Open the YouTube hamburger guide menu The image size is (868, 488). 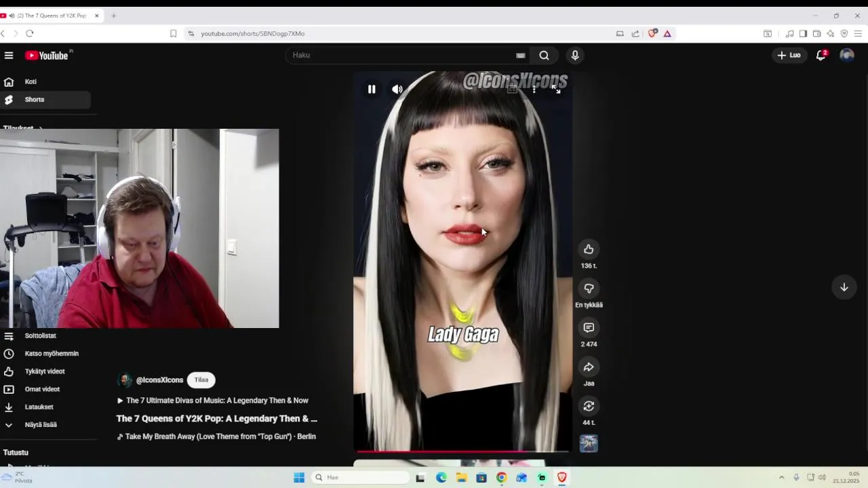9,56
